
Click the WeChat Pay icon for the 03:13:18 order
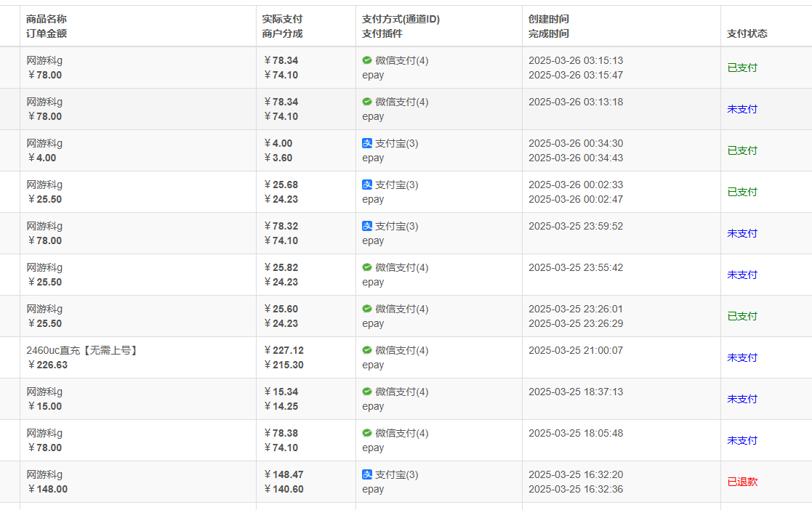pos(367,102)
